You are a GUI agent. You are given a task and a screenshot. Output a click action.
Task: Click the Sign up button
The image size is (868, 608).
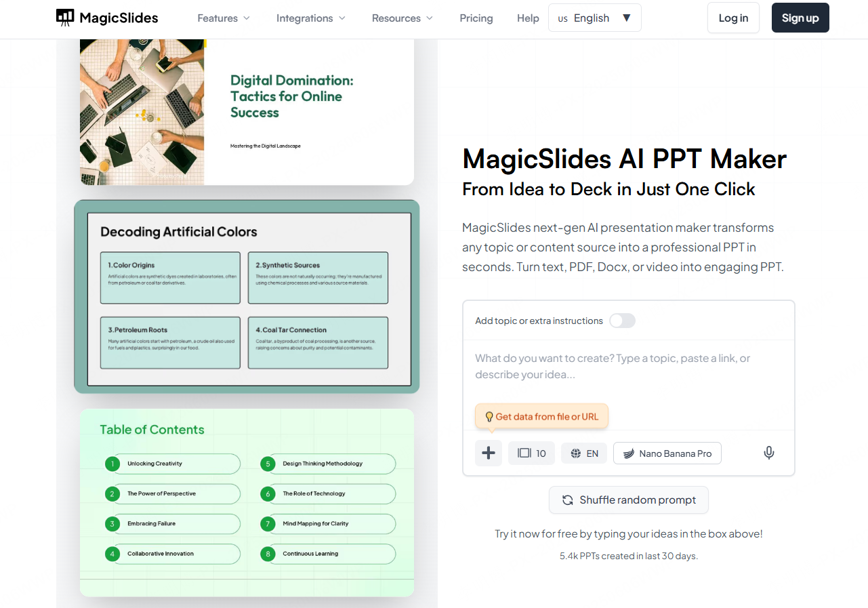[x=800, y=18]
